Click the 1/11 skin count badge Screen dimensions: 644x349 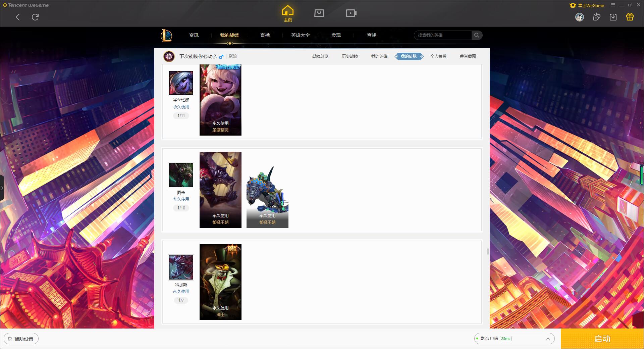tap(181, 116)
